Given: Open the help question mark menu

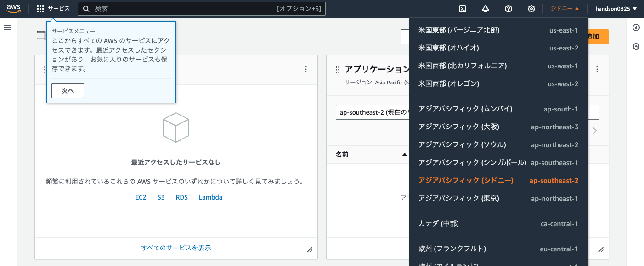Looking at the screenshot, I should (x=508, y=9).
